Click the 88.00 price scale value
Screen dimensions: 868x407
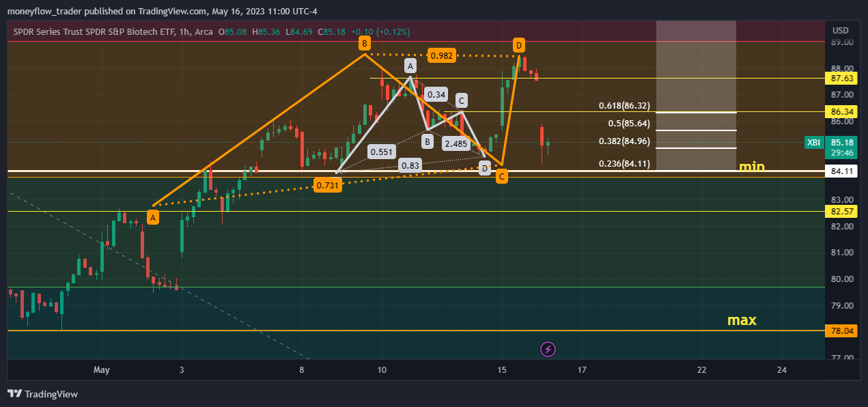tap(843, 68)
